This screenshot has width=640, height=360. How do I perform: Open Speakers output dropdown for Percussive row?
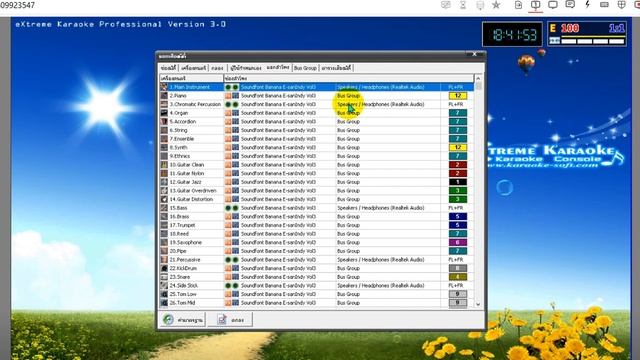[x=388, y=260]
